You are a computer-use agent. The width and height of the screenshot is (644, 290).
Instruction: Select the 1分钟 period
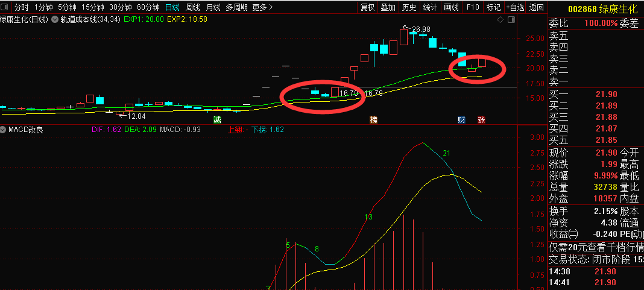click(x=43, y=7)
